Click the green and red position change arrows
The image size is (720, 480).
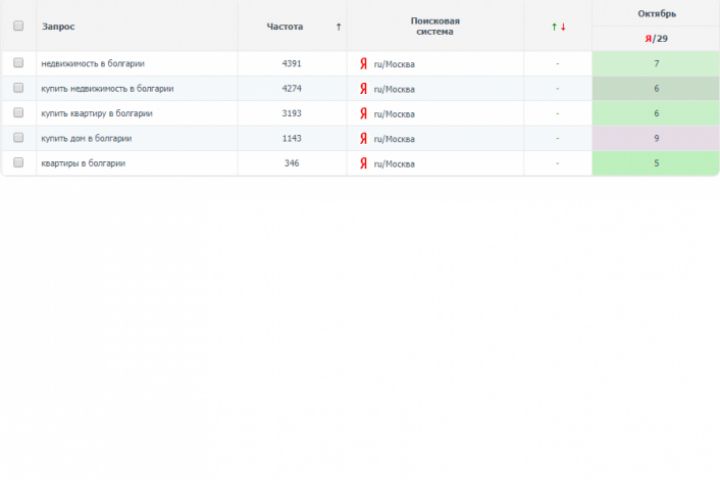(558, 27)
